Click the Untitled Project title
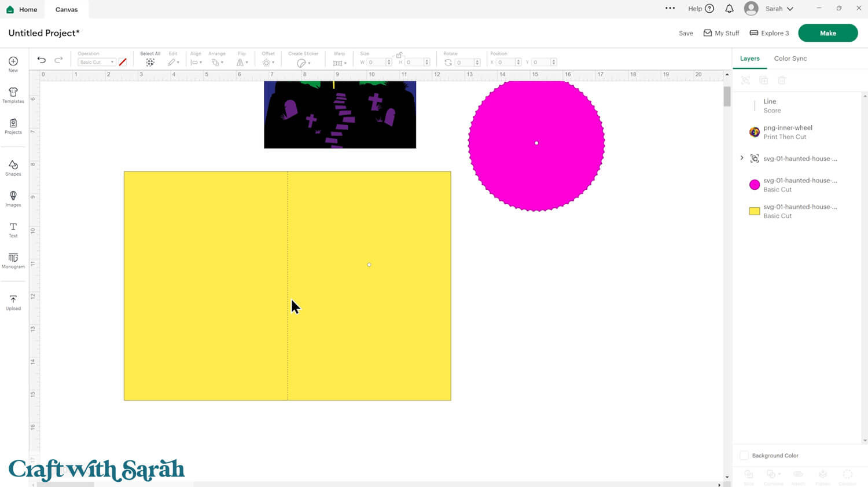This screenshot has width=868, height=487. click(44, 33)
